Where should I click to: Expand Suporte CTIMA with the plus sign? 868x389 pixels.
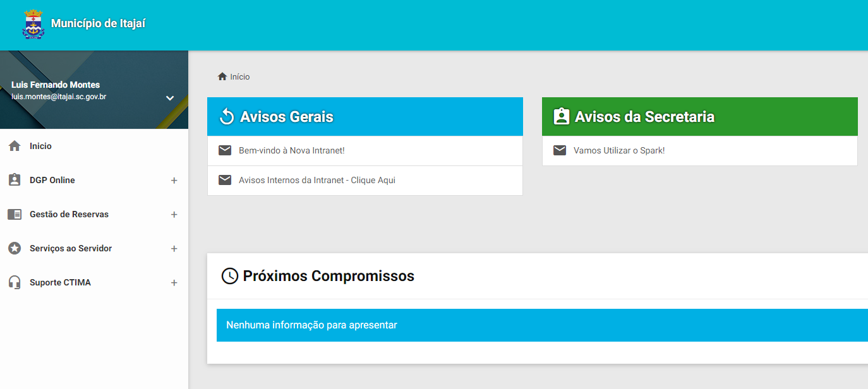pos(174,283)
